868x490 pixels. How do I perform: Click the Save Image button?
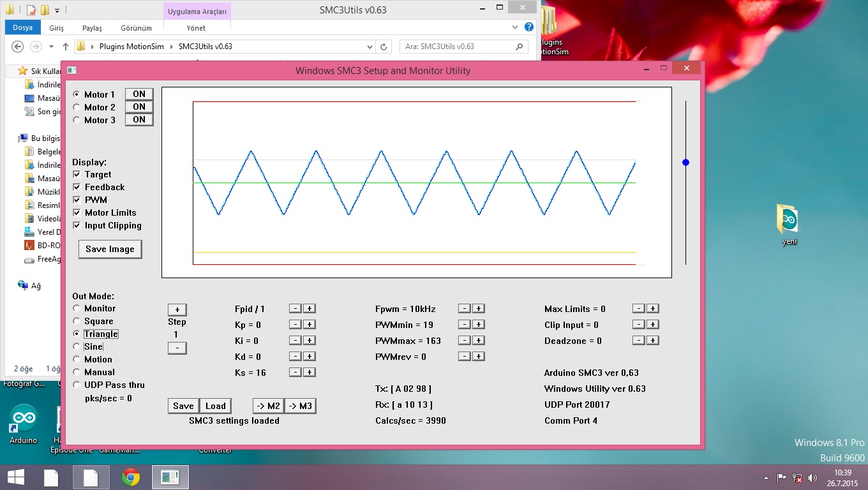pyautogui.click(x=110, y=249)
